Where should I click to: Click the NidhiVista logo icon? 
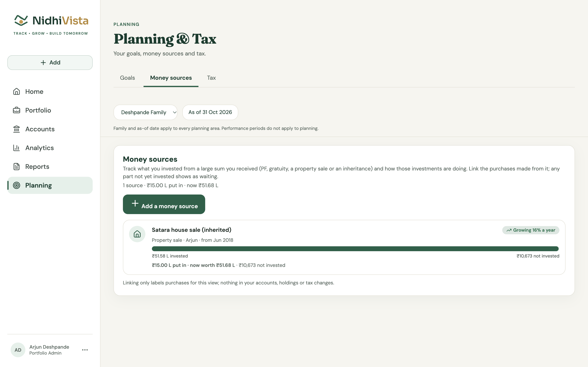(x=21, y=20)
